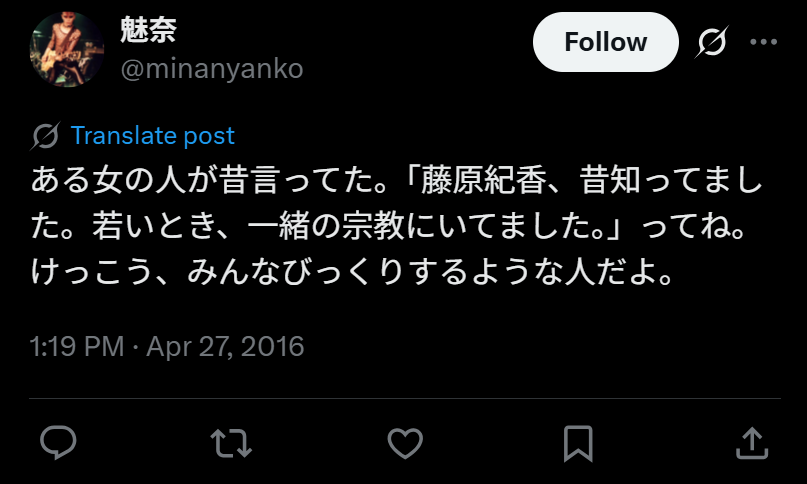Click the @minanyanko handle
The height and width of the screenshot is (484, 807).
(x=212, y=70)
